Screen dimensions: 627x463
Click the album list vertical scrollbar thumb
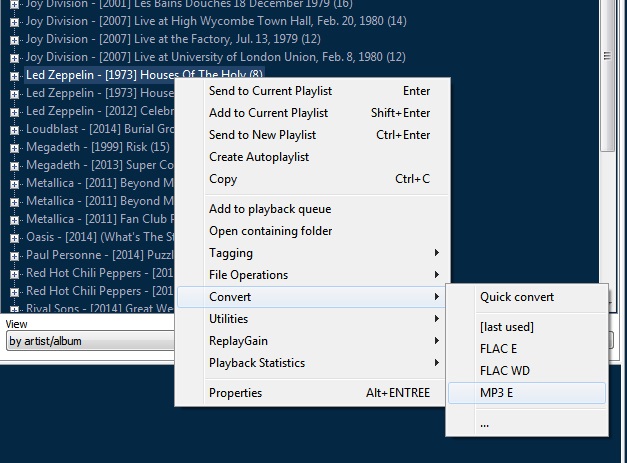click(x=607, y=76)
